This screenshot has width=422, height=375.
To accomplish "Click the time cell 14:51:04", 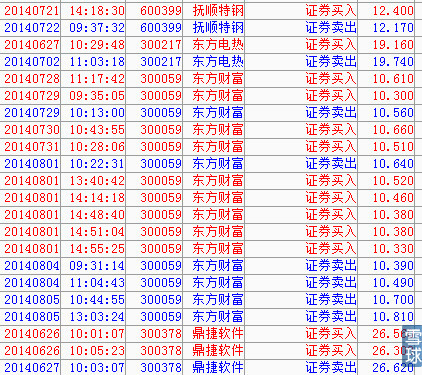I will 97,232.
